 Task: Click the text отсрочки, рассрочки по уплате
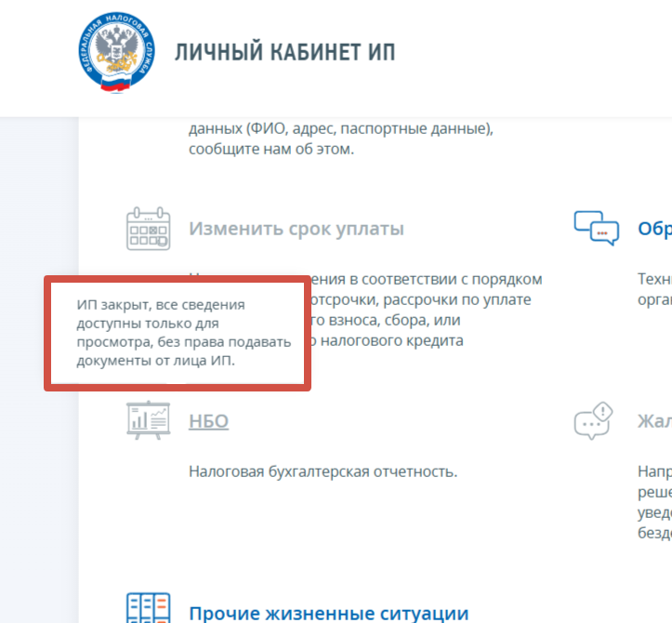[421, 299]
